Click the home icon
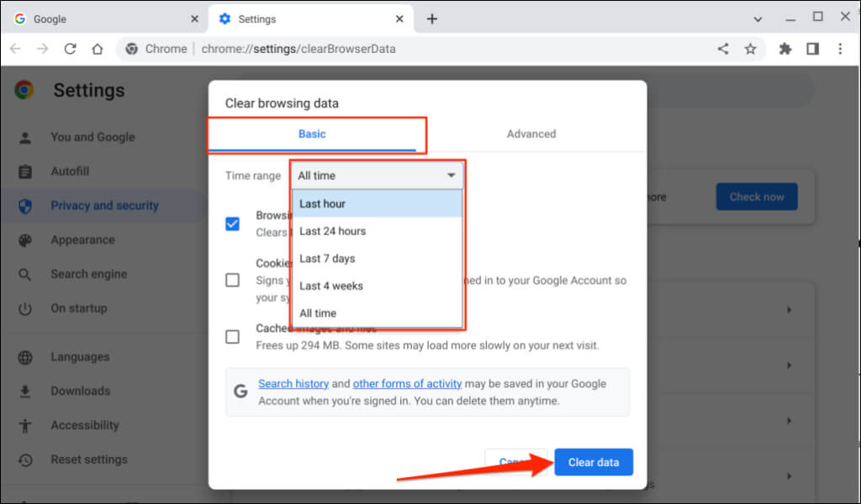The image size is (861, 504). [98, 49]
